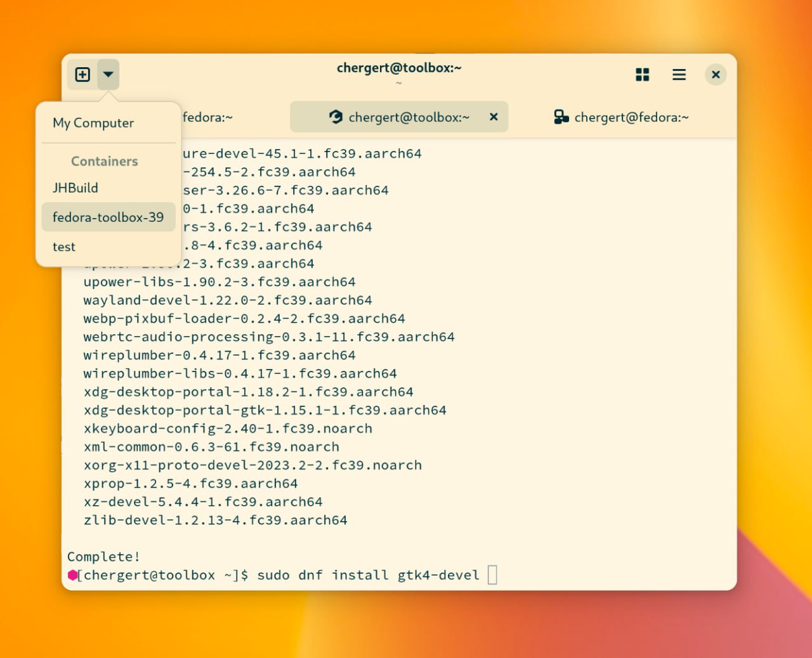Click the host icon on the right chergert@fedora tab
The width and height of the screenshot is (812, 658).
561,117
